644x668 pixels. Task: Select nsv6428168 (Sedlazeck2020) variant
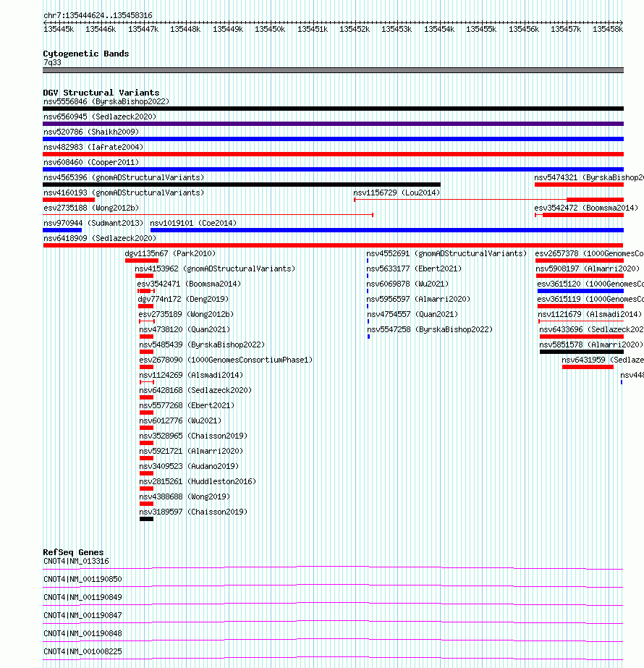coord(195,390)
